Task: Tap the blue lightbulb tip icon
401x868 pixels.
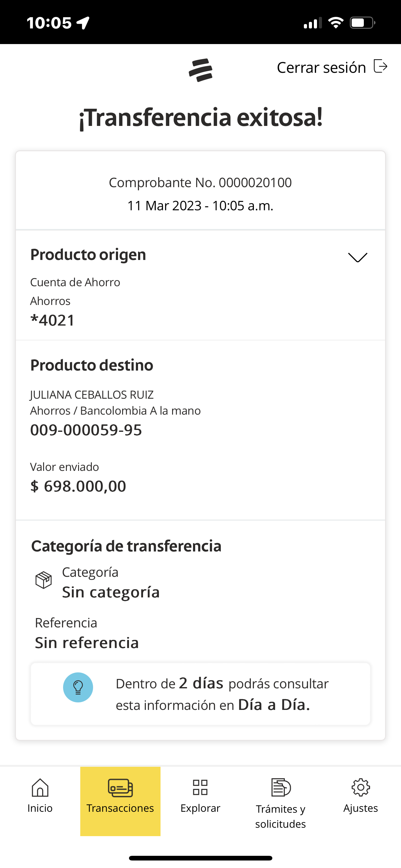Action: (78, 687)
